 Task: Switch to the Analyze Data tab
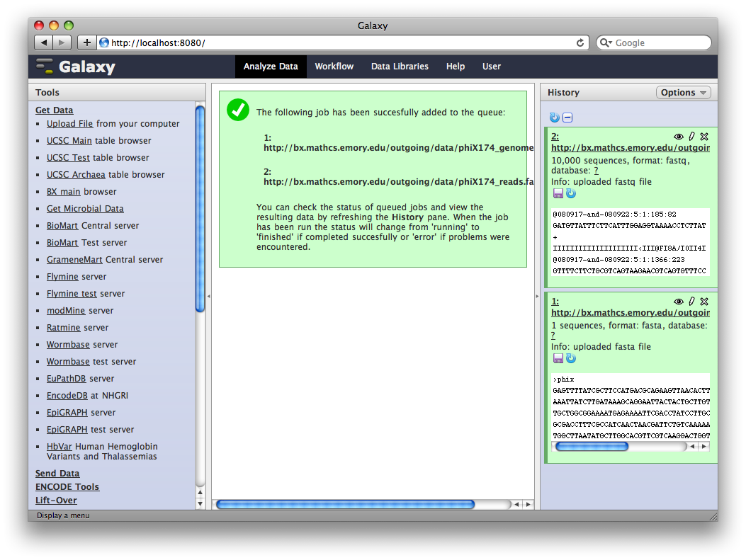[271, 67]
